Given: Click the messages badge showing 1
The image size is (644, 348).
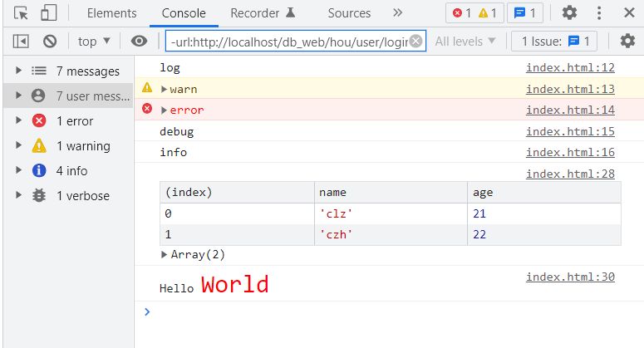Looking at the screenshot, I should click(x=524, y=13).
